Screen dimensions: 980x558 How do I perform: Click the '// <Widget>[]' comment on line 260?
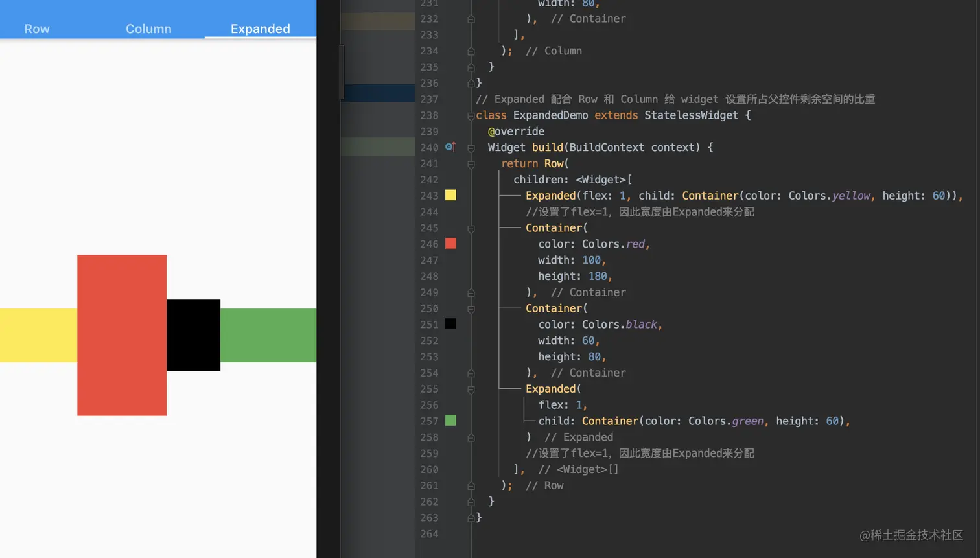[x=578, y=469]
